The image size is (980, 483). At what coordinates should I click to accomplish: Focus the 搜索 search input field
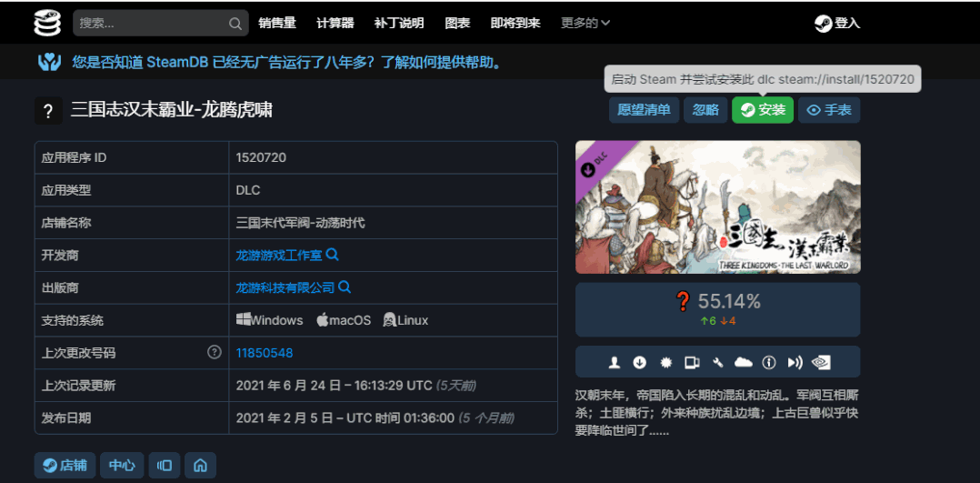161,23
